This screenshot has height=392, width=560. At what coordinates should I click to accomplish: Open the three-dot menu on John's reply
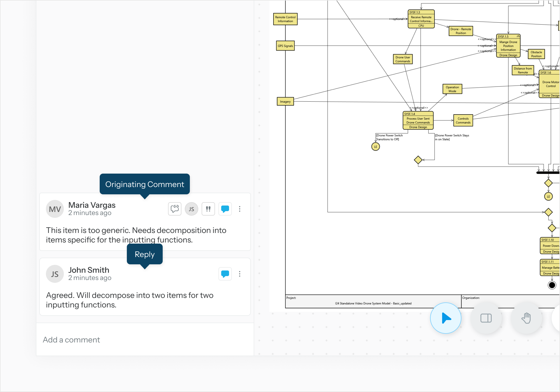pos(240,274)
